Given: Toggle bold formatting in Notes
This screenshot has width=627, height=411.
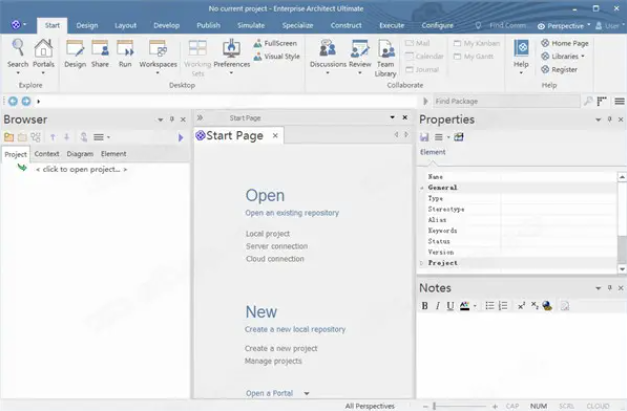Looking at the screenshot, I should (425, 306).
